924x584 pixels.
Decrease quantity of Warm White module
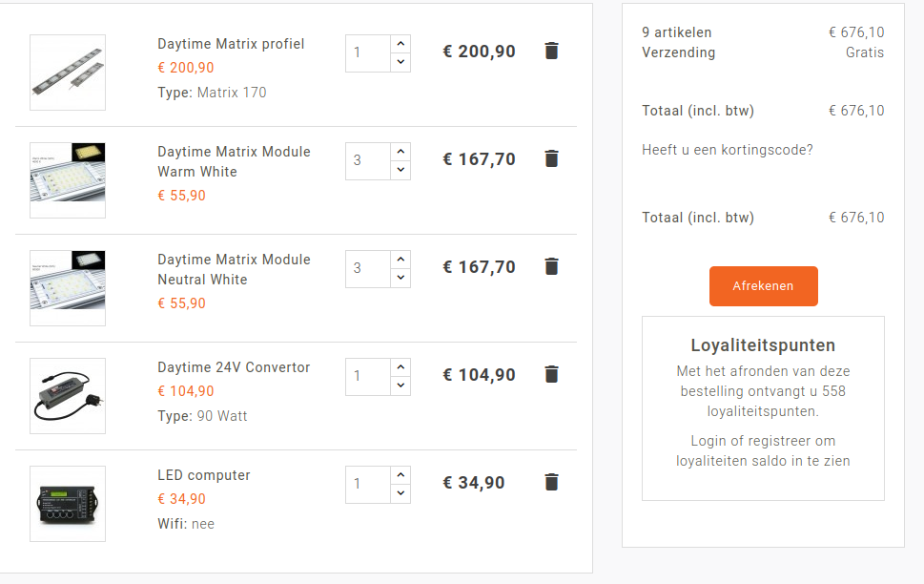[x=400, y=170]
